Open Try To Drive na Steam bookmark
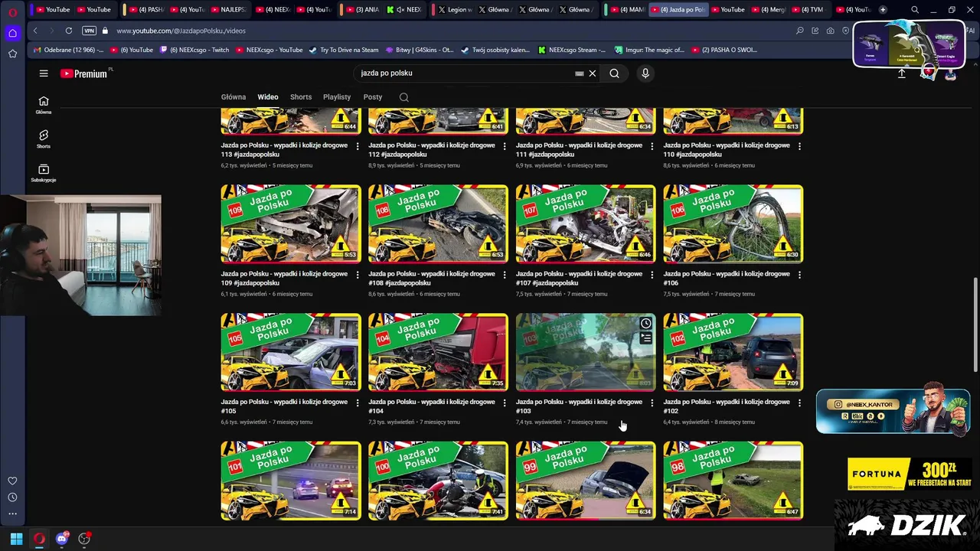Screen dimensions: 980x551 pyautogui.click(x=344, y=50)
